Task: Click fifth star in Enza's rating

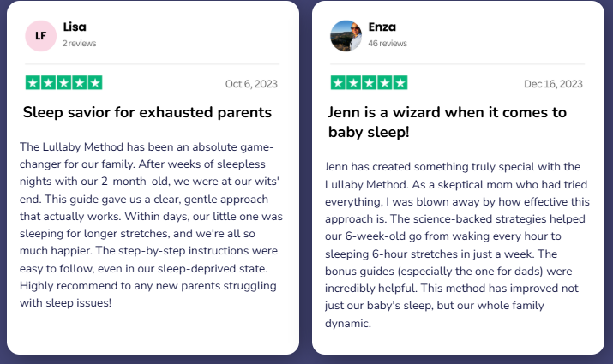Action: 400,83
